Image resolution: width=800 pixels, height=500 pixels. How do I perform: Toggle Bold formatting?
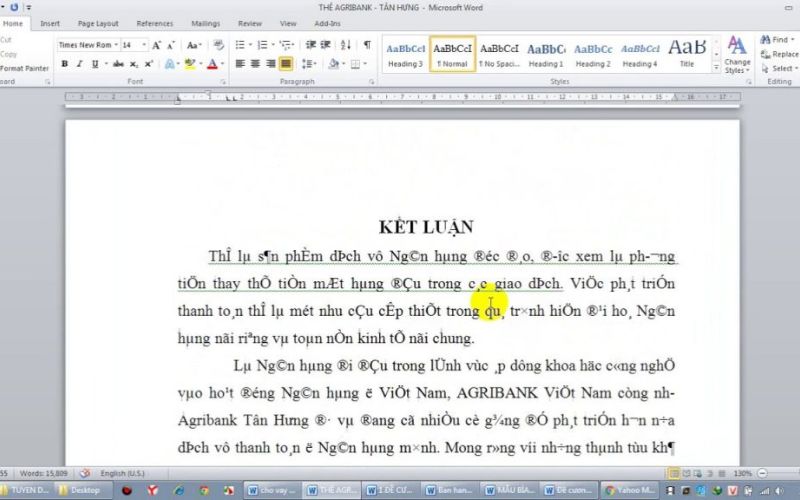pyautogui.click(x=64, y=64)
